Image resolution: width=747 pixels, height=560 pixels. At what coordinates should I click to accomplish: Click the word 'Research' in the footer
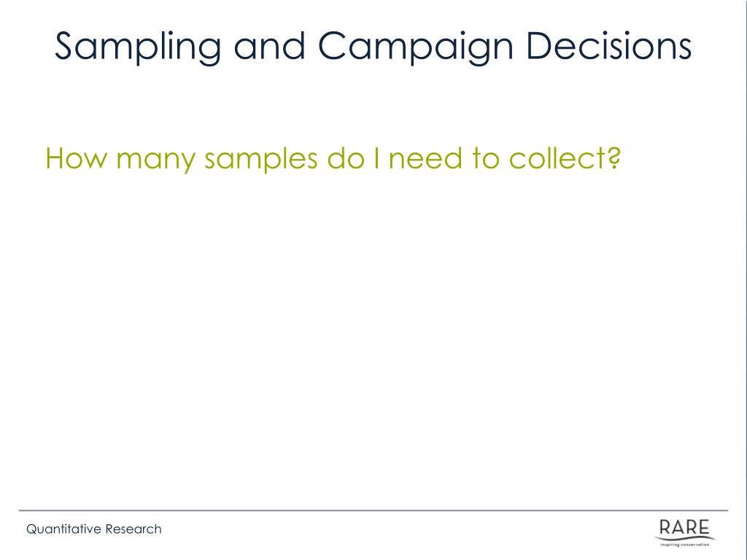click(x=133, y=529)
